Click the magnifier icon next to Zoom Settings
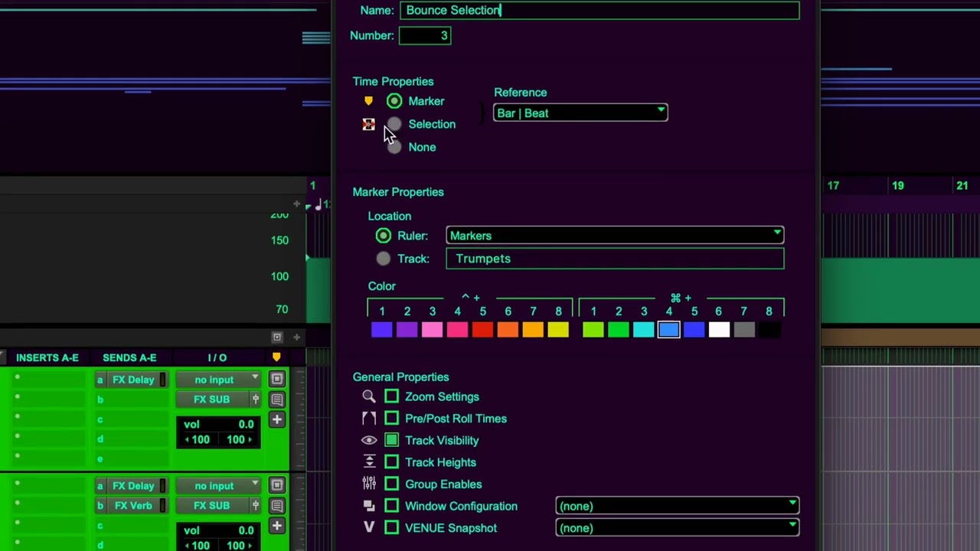 pos(369,396)
